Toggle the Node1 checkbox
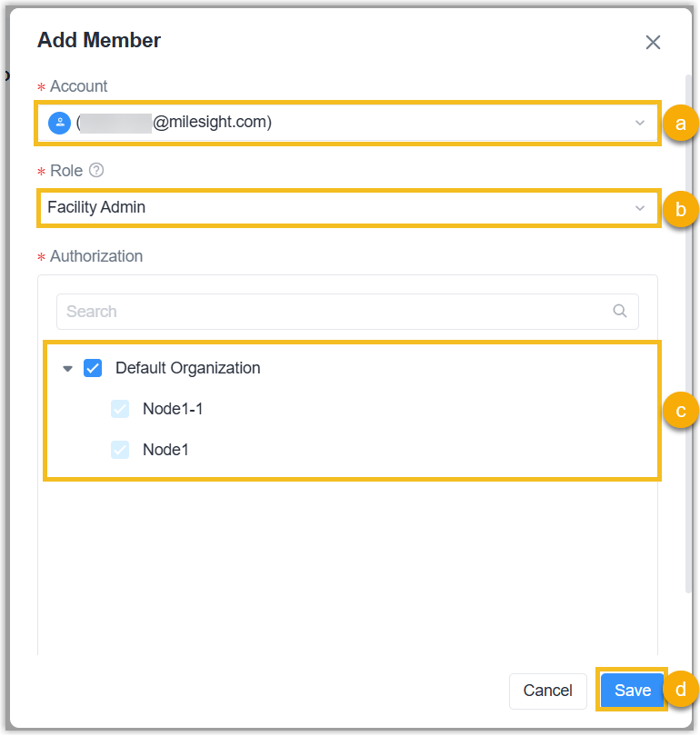 (120, 450)
